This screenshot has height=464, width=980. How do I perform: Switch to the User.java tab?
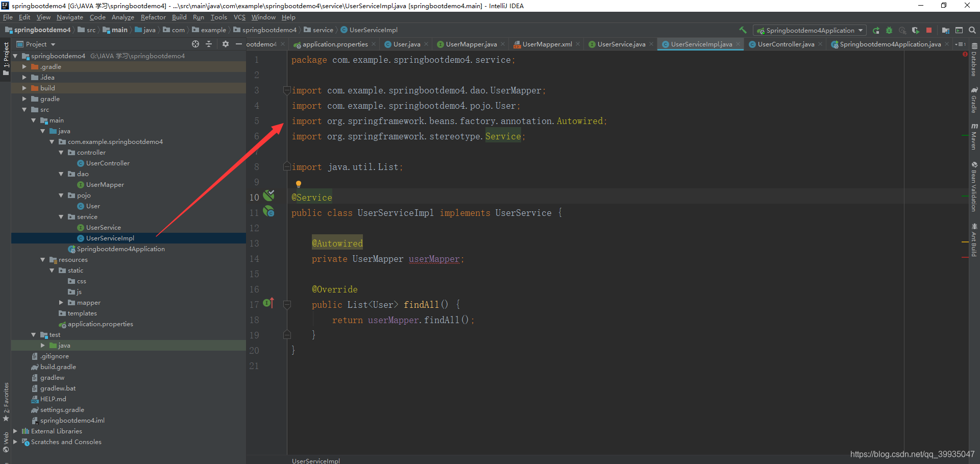[407, 44]
